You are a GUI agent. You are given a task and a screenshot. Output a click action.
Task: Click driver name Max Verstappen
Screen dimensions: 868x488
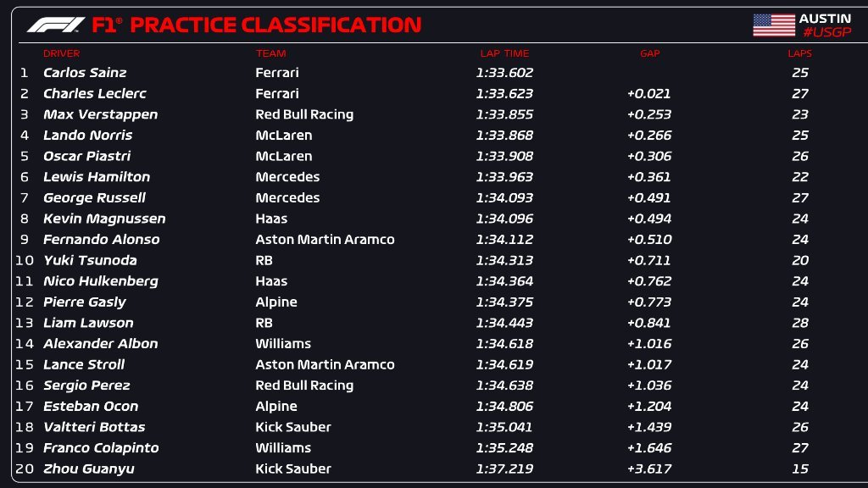[100, 114]
